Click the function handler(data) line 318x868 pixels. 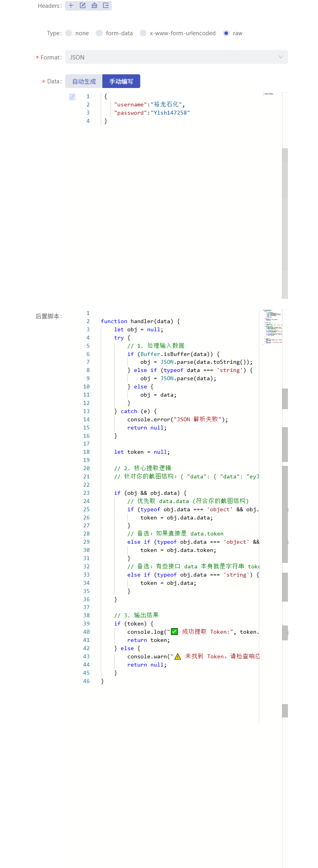click(x=140, y=321)
